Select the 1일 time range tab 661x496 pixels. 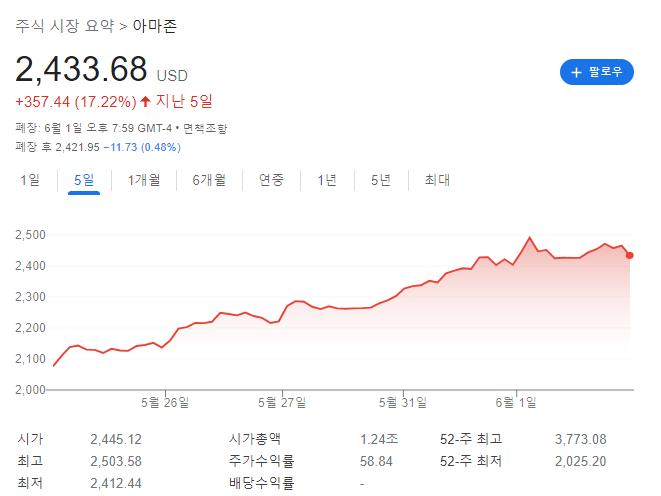[x=30, y=180]
